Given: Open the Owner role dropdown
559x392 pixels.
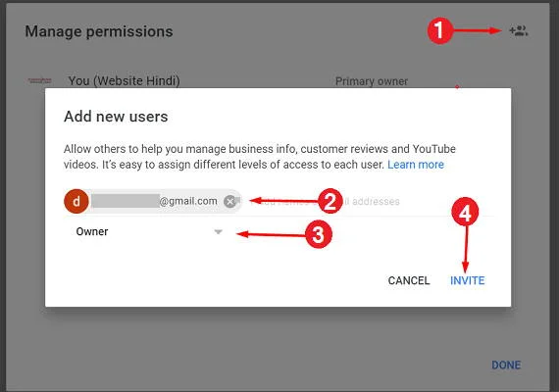Looking at the screenshot, I should [x=149, y=231].
